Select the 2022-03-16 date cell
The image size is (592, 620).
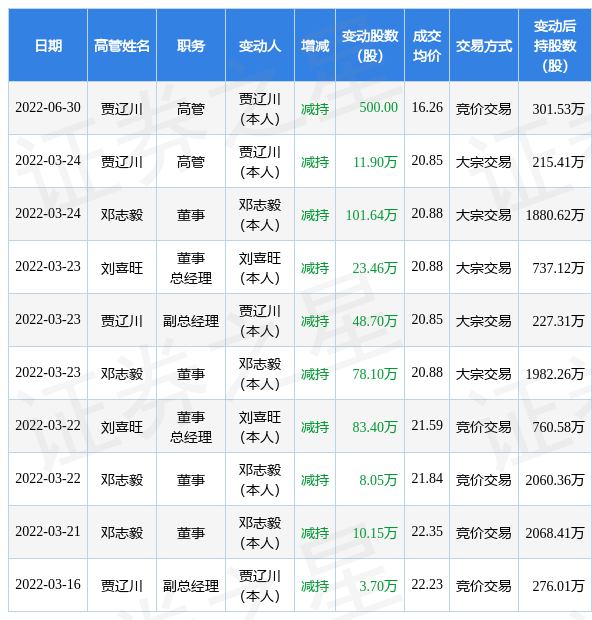[48, 584]
